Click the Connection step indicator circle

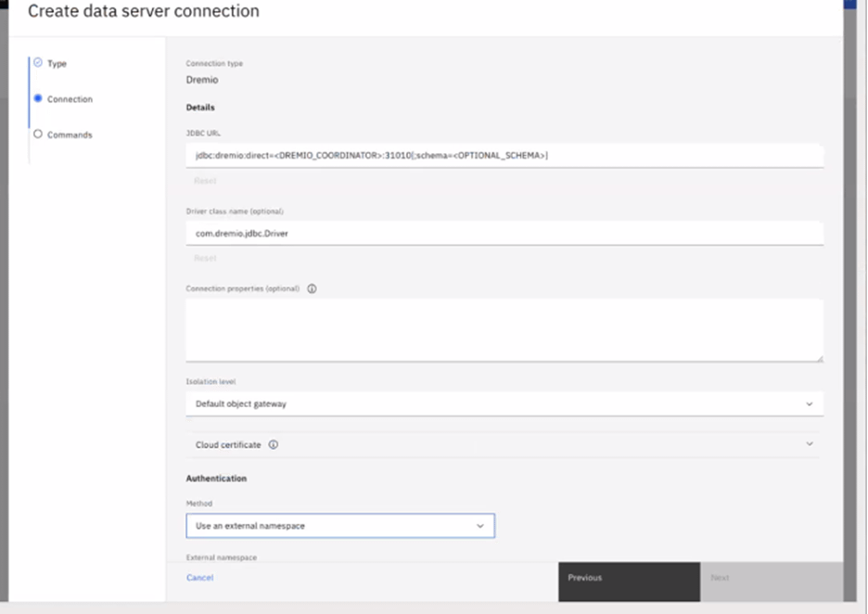pyautogui.click(x=38, y=98)
